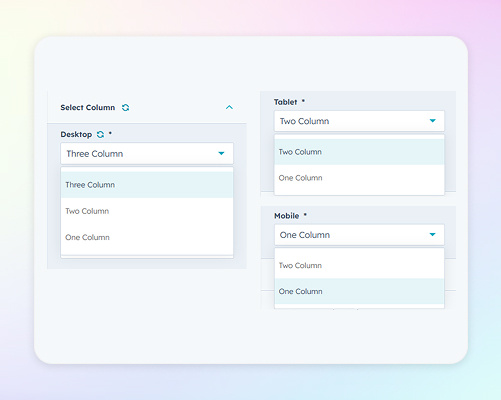The height and width of the screenshot is (400, 501).
Task: Choose Two Column in the Mobile list
Action: pyautogui.click(x=359, y=266)
